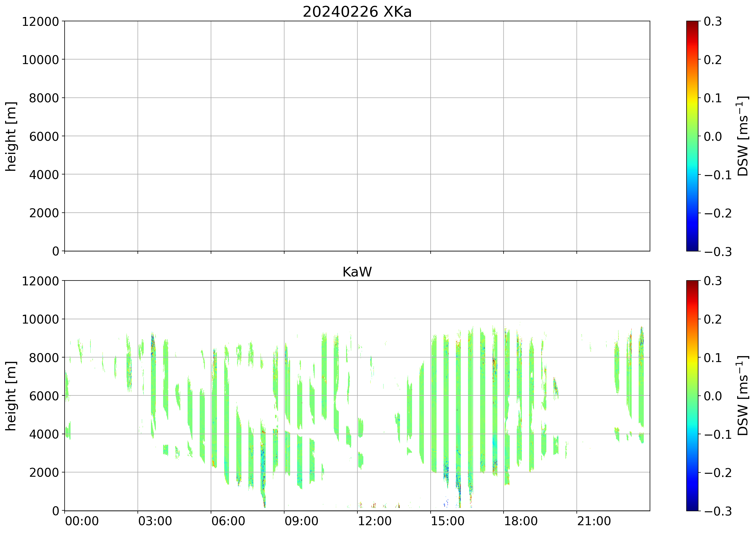The image size is (756, 533).
Task: Click the bottom colorbar's DSW axis label
Action: click(x=743, y=396)
